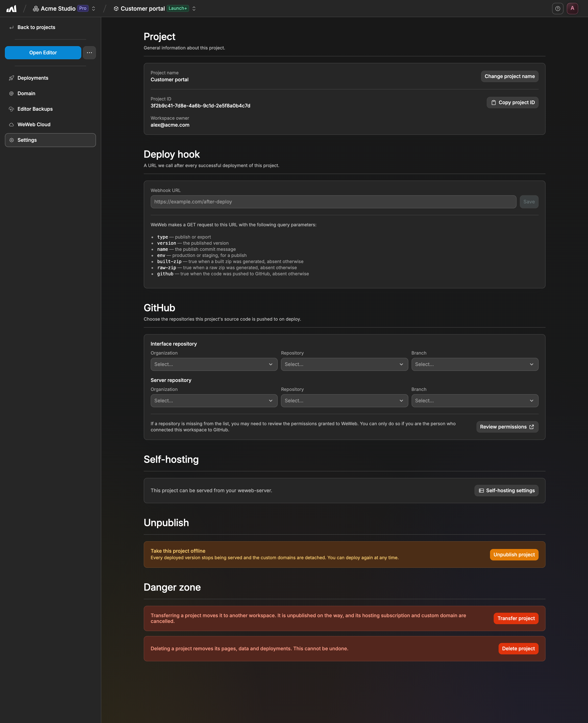
Task: Open the help question-mark icon
Action: click(x=558, y=8)
